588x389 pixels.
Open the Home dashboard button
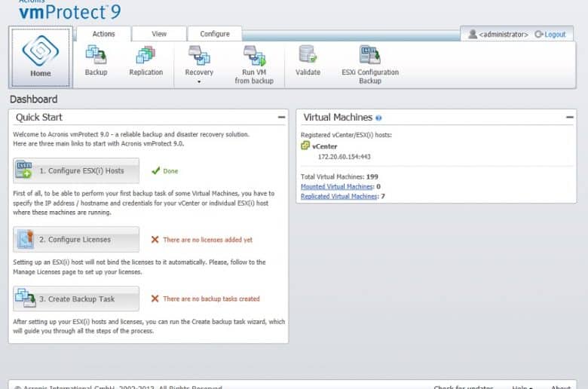(x=41, y=57)
